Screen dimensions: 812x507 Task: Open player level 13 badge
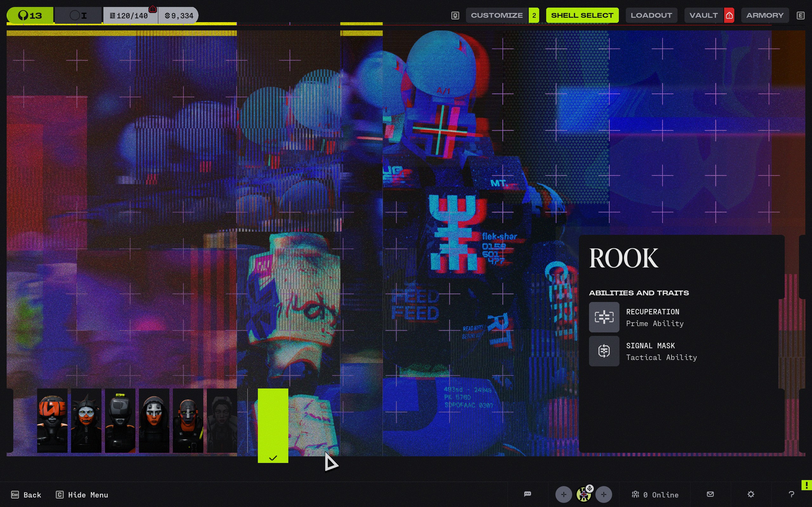click(x=30, y=16)
